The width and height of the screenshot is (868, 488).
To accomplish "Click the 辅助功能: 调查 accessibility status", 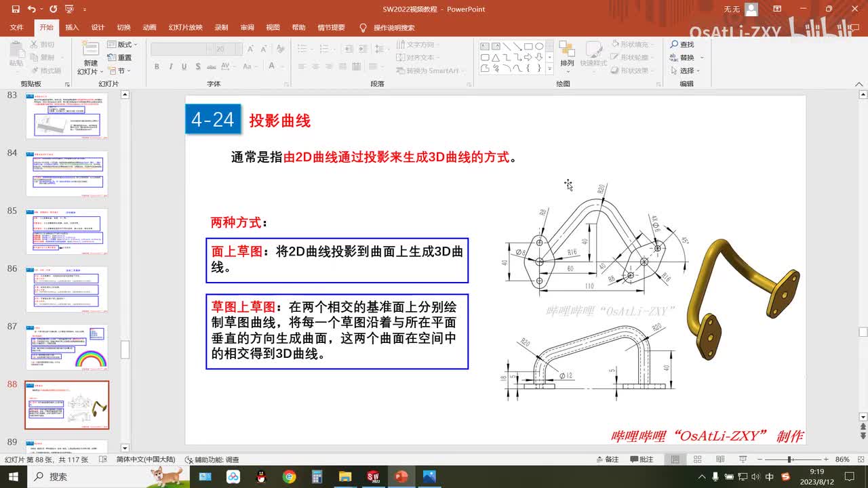I will point(211,460).
